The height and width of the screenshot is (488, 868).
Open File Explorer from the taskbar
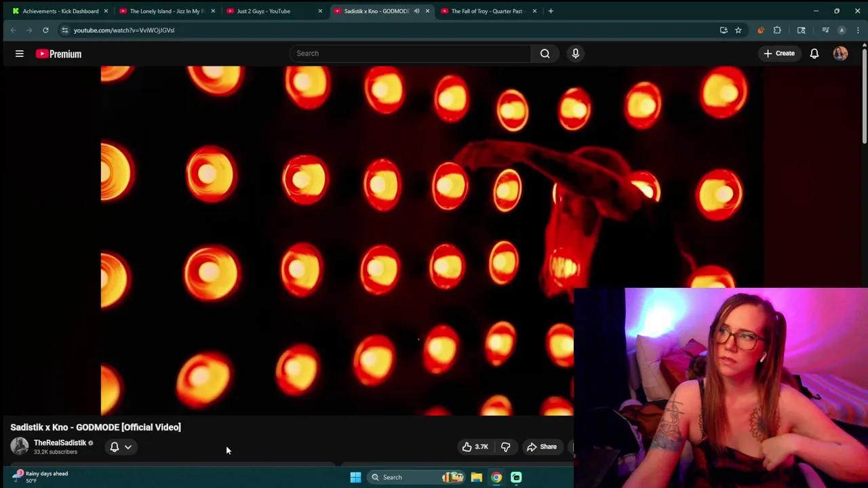tap(477, 477)
